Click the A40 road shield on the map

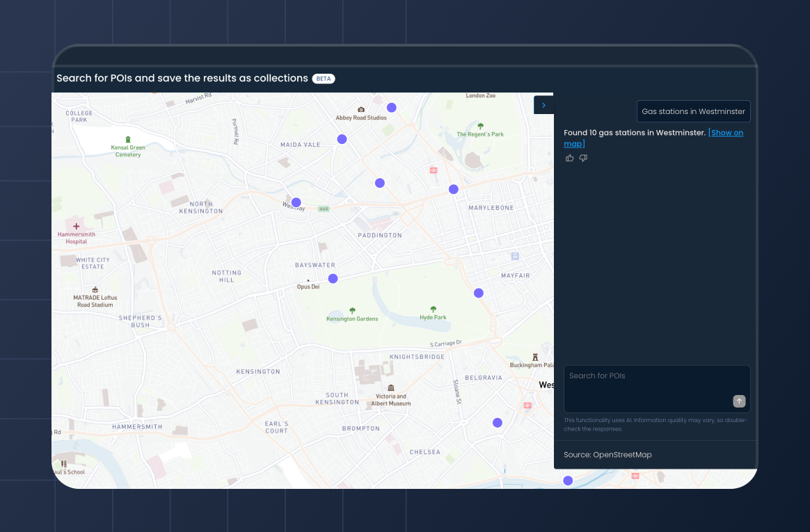324,209
